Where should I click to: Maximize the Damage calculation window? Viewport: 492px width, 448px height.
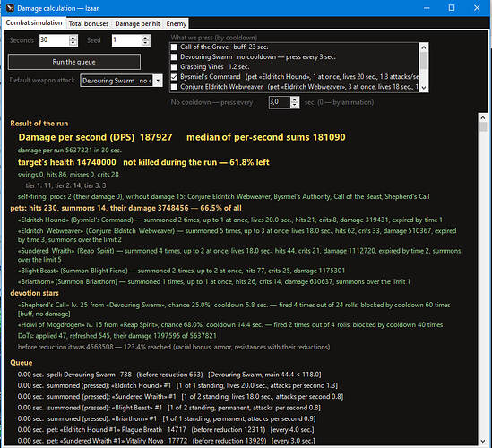(x=452, y=8)
